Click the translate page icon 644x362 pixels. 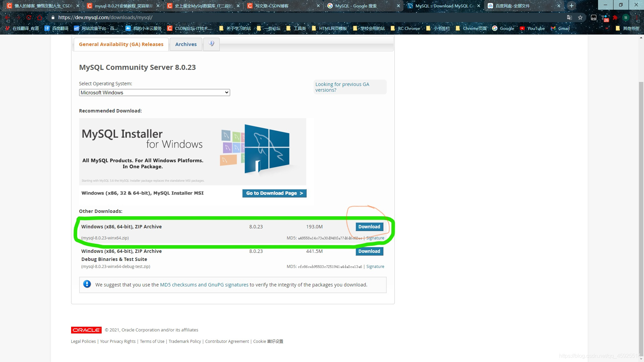point(569,17)
